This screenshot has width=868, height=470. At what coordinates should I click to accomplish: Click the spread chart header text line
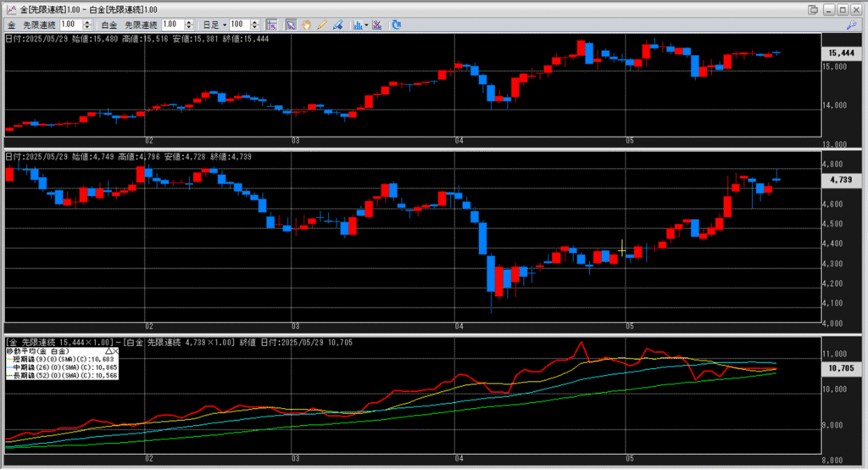pyautogui.click(x=179, y=343)
